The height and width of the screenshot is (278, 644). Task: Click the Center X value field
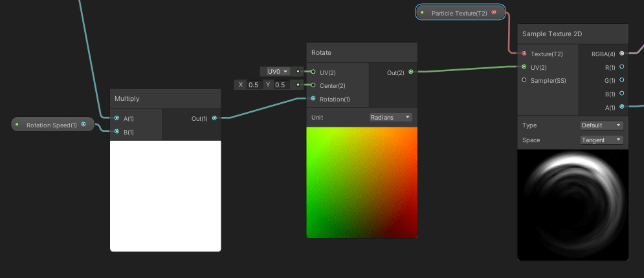pos(253,85)
